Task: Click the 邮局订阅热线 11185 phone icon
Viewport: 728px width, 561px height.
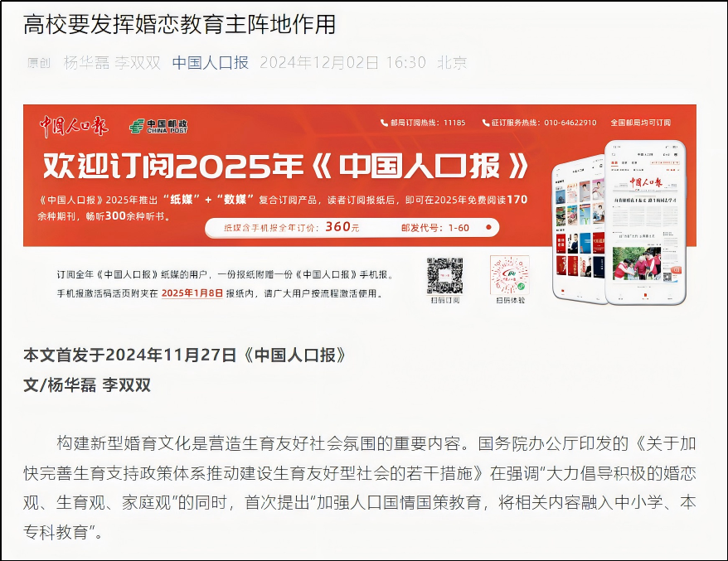Action: click(x=384, y=123)
